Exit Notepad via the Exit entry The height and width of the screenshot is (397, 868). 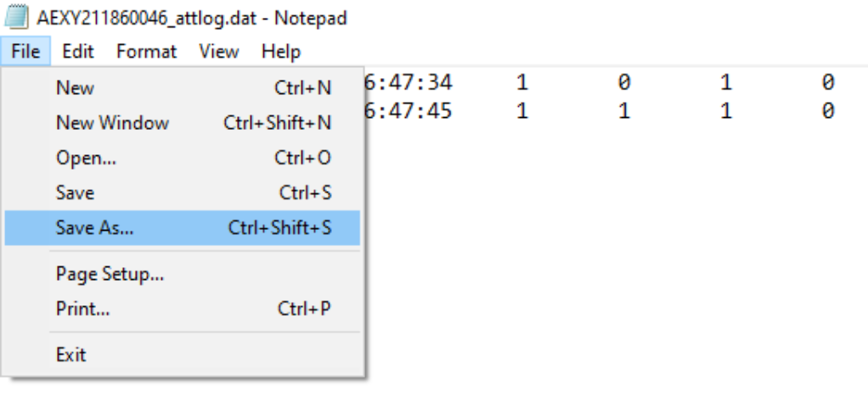(70, 355)
